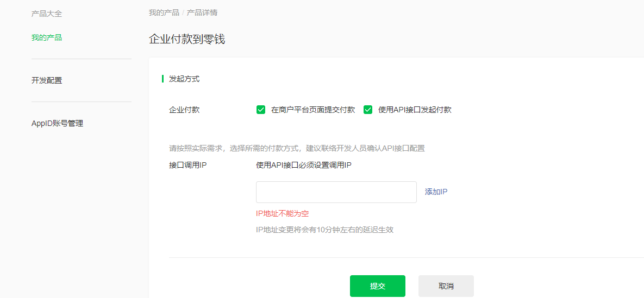Click the 使用API接口必须设置调用IP text
Viewport: 644px width, 298px height.
[303, 166]
